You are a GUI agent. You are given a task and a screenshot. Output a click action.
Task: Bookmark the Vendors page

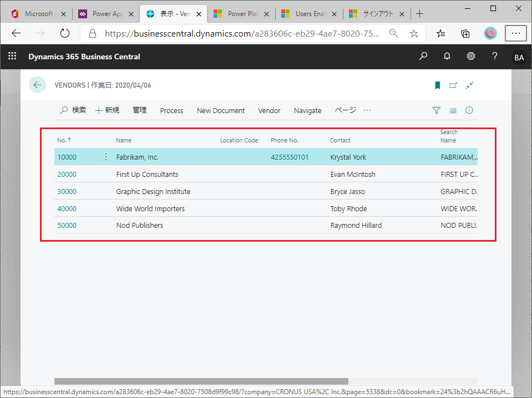437,85
